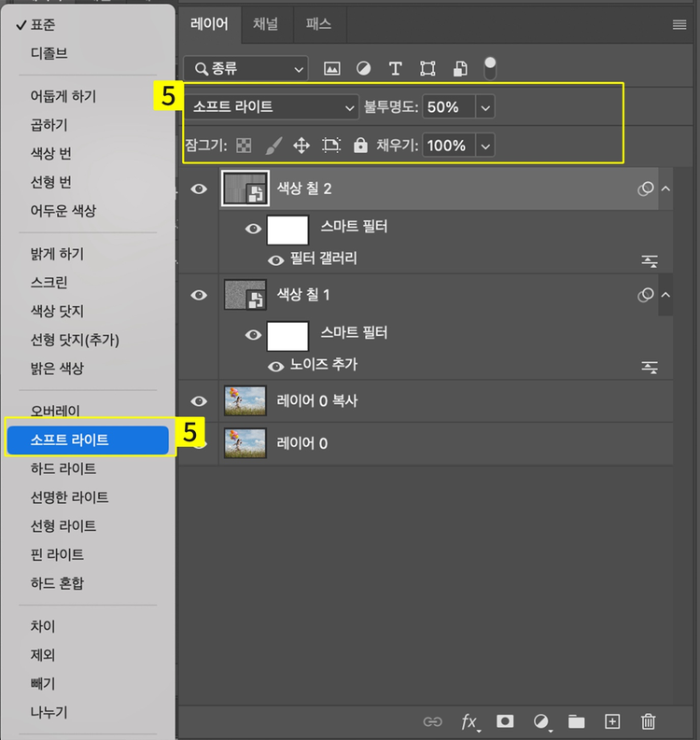This screenshot has width=700, height=740.
Task: Hide smart filters of 색상 칠 2
Action: coord(253,229)
